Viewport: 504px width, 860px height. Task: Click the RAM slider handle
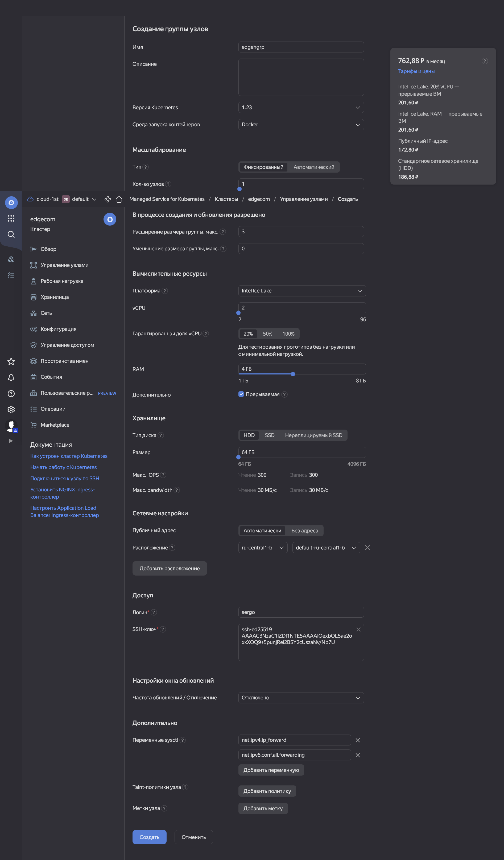(x=292, y=374)
